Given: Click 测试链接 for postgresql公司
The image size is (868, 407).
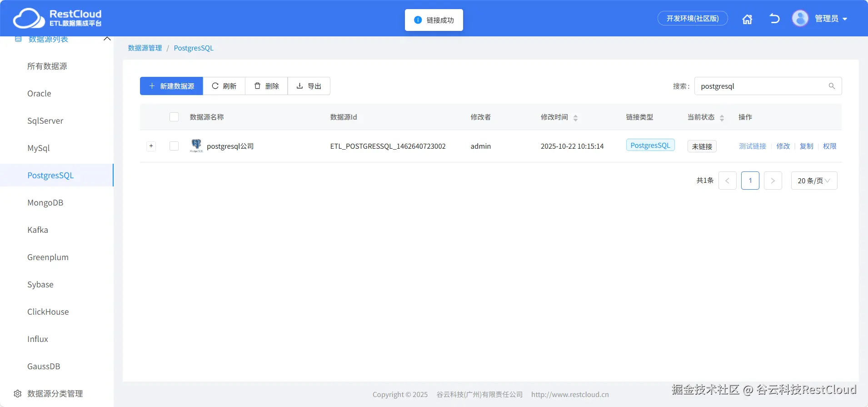Looking at the screenshot, I should click(753, 146).
